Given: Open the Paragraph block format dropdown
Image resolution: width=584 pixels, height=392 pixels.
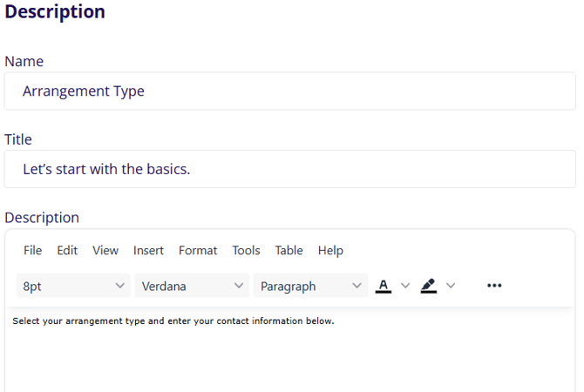Looking at the screenshot, I should tap(310, 286).
